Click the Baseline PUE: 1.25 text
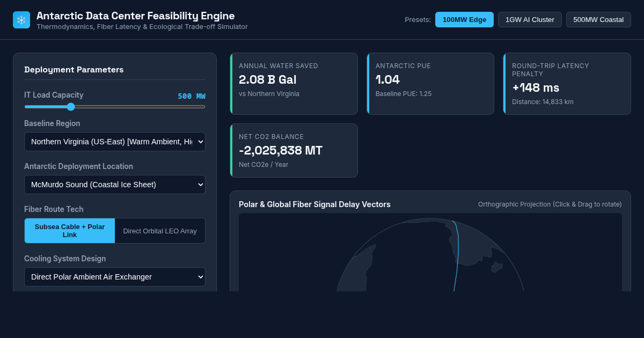Viewport: 644px width, 338px height. point(404,94)
